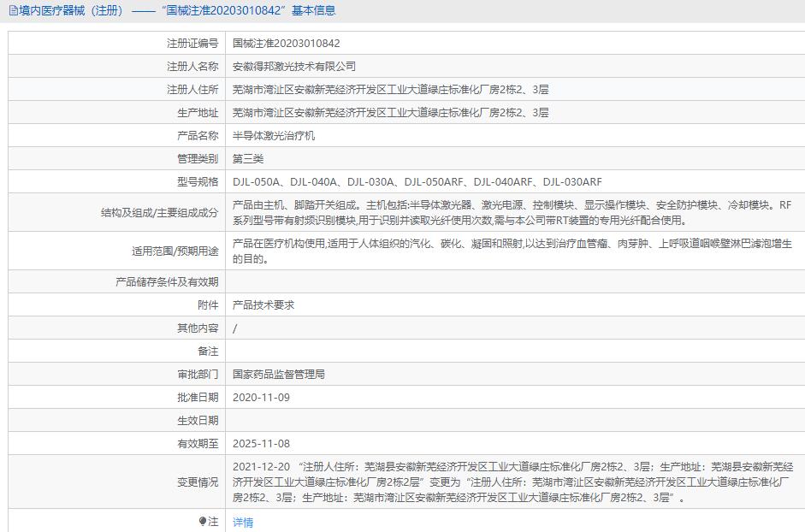This screenshot has width=805, height=532.
Task: Click the 适用范围/预期用途 label
Action: pos(175,251)
